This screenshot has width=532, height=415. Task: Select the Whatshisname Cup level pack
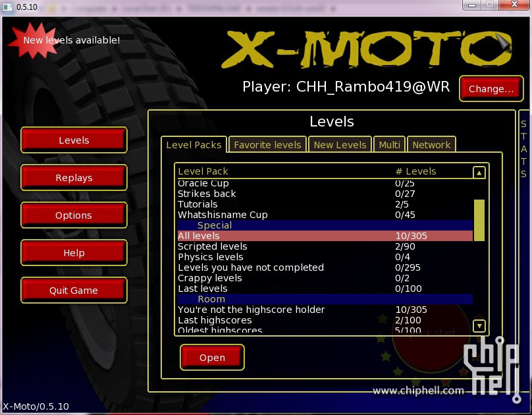tap(325, 215)
